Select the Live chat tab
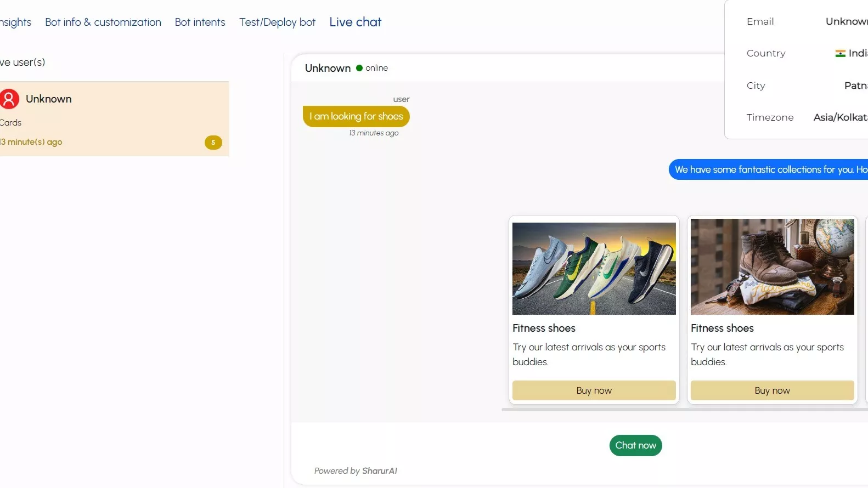Screen dimensions: 868x488 coord(355,22)
